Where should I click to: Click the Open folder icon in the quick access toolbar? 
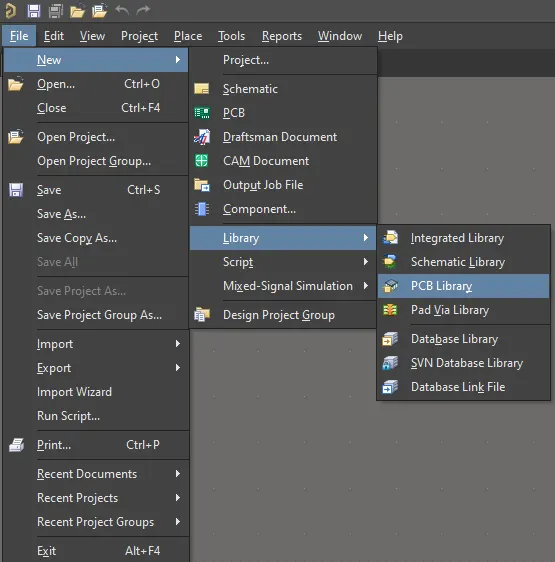click(77, 11)
